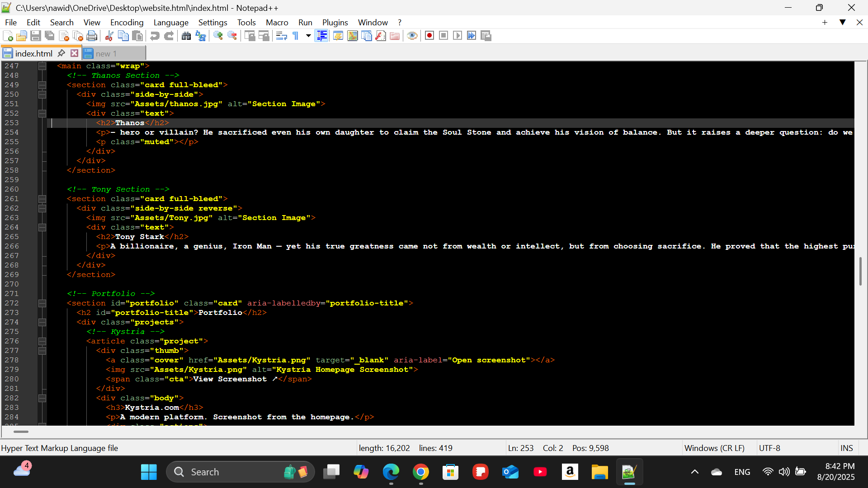Click the Stop recording macro icon
Image resolution: width=868 pixels, height=488 pixels.
coord(443,36)
